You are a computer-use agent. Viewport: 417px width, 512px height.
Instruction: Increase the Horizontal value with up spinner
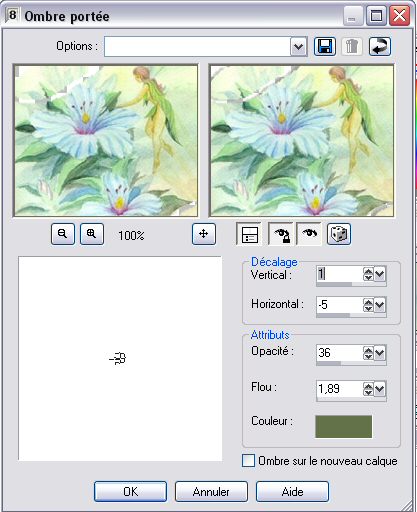tap(368, 301)
